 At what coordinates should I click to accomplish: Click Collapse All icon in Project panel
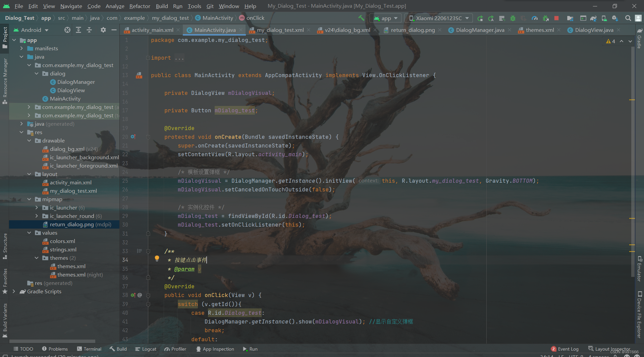pos(89,30)
